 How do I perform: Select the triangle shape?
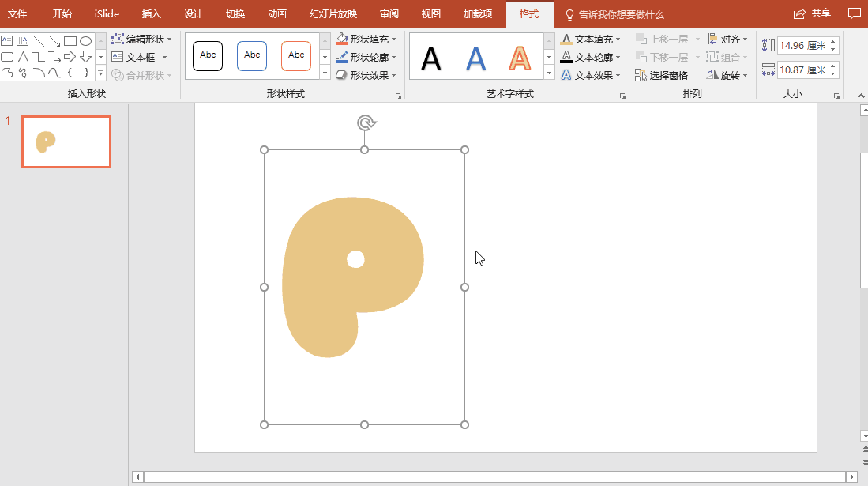point(23,57)
